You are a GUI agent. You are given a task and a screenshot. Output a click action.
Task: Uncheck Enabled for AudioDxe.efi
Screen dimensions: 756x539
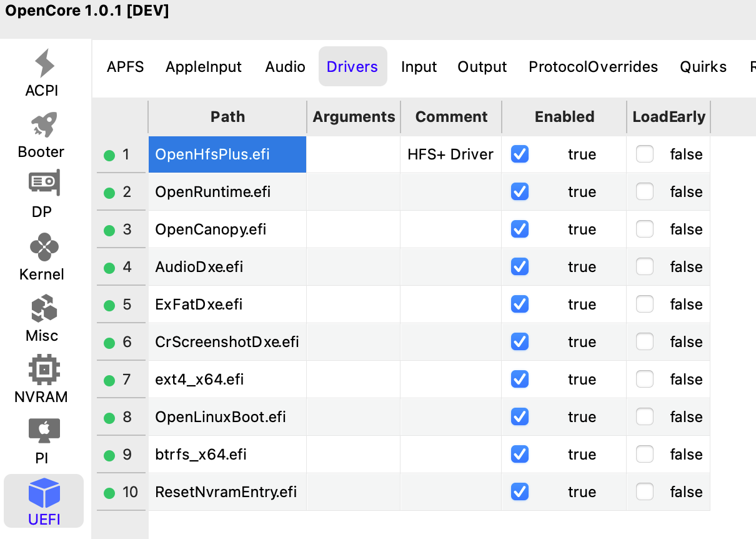click(x=520, y=267)
